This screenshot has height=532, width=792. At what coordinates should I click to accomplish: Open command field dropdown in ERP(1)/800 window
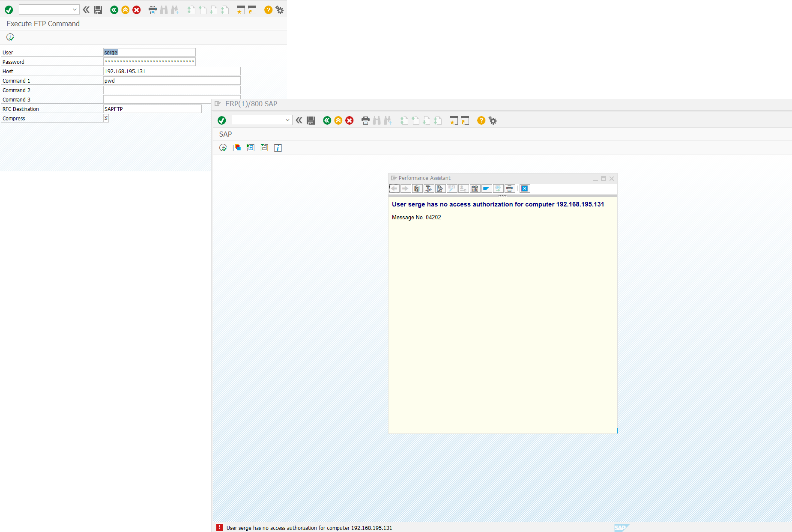tap(287, 120)
